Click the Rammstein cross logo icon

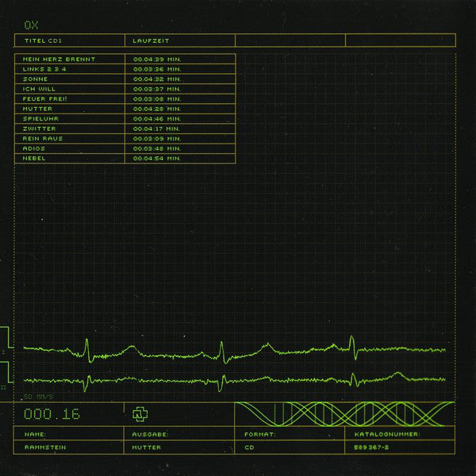140,414
